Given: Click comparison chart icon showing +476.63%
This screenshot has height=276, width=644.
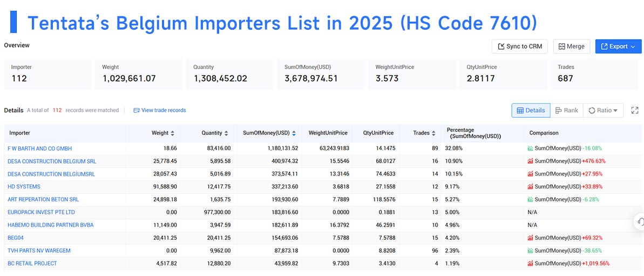Looking at the screenshot, I should pyautogui.click(x=530, y=161).
